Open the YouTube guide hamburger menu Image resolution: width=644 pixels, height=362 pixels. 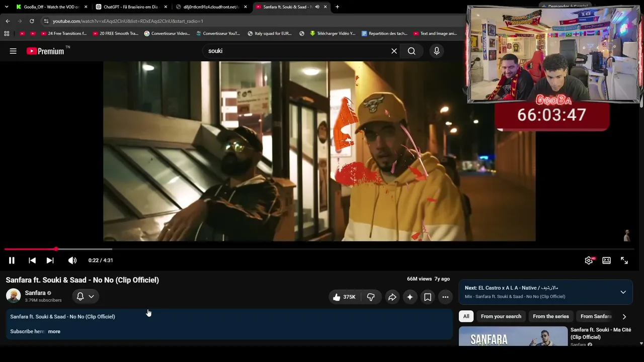coord(13,51)
